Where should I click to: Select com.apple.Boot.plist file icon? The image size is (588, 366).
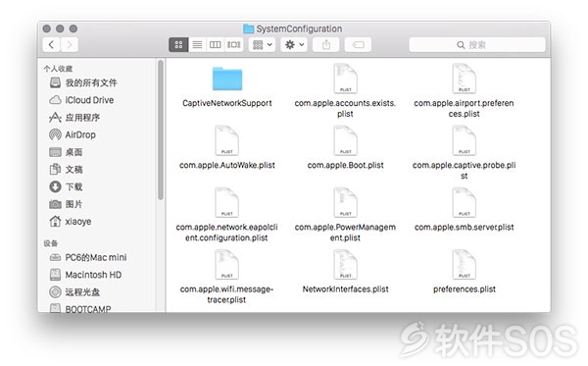coord(345,140)
